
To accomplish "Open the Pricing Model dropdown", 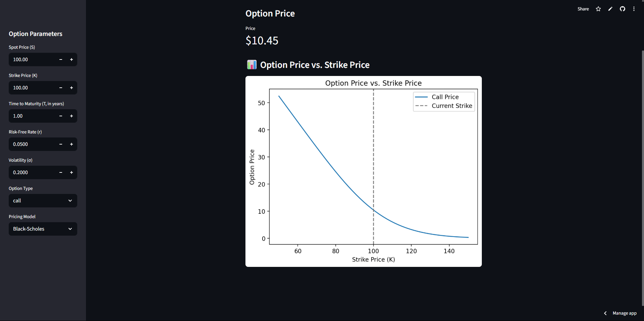I will [x=43, y=229].
